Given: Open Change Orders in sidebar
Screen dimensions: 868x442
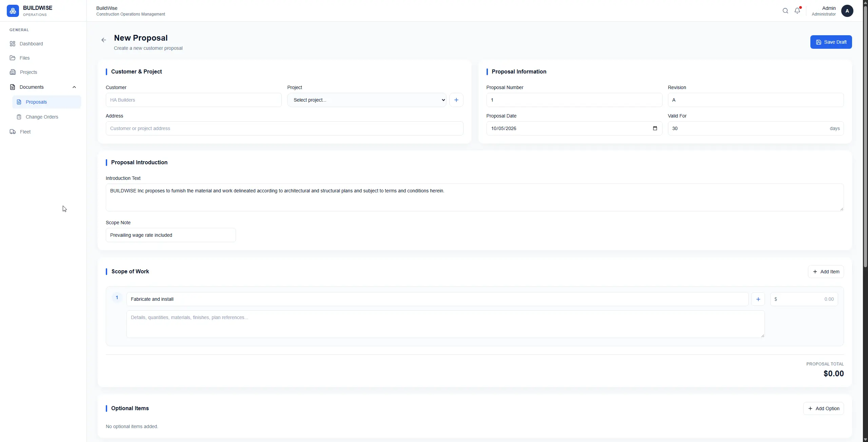Looking at the screenshot, I should point(47,117).
